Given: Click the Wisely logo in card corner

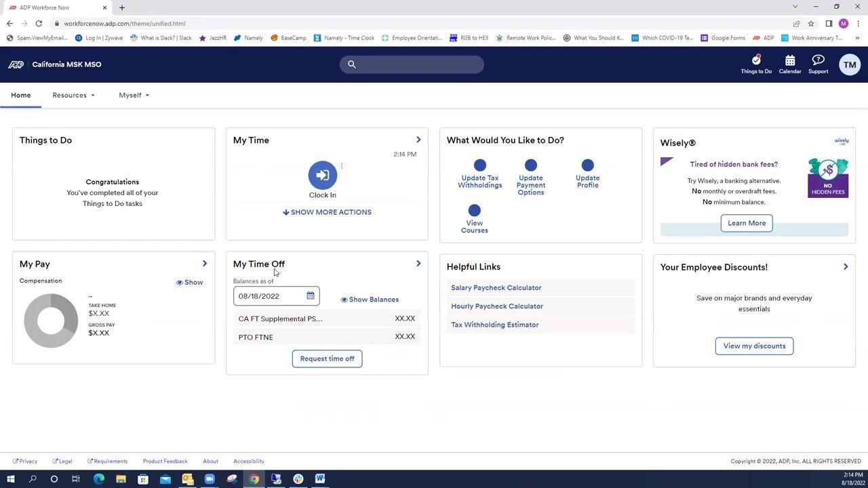Looking at the screenshot, I should point(842,141).
